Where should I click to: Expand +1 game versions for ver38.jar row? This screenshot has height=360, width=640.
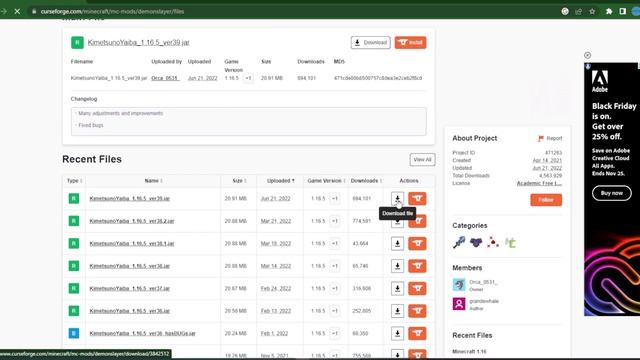335,266
